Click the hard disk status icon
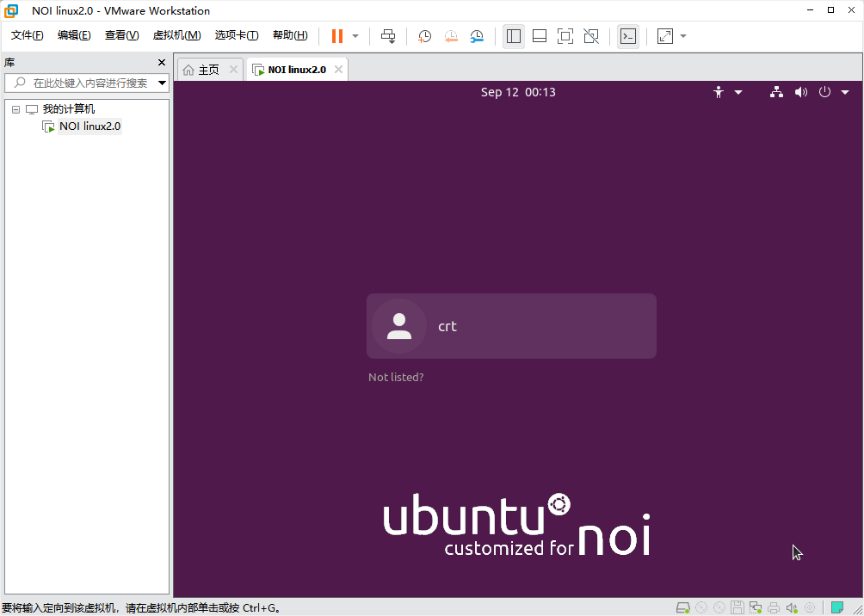 coord(683,607)
